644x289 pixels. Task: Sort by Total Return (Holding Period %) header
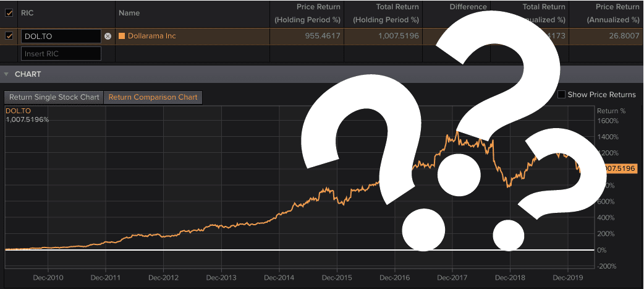tap(386, 13)
